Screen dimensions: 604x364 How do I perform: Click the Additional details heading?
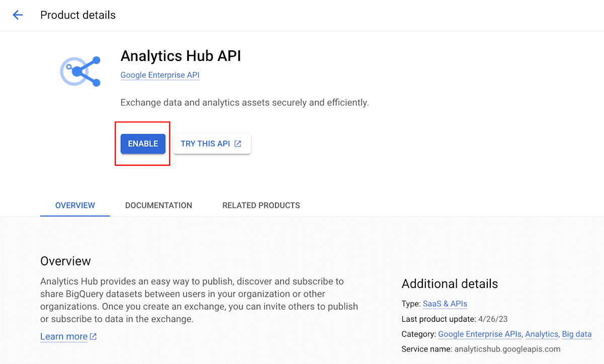pyautogui.click(x=449, y=284)
